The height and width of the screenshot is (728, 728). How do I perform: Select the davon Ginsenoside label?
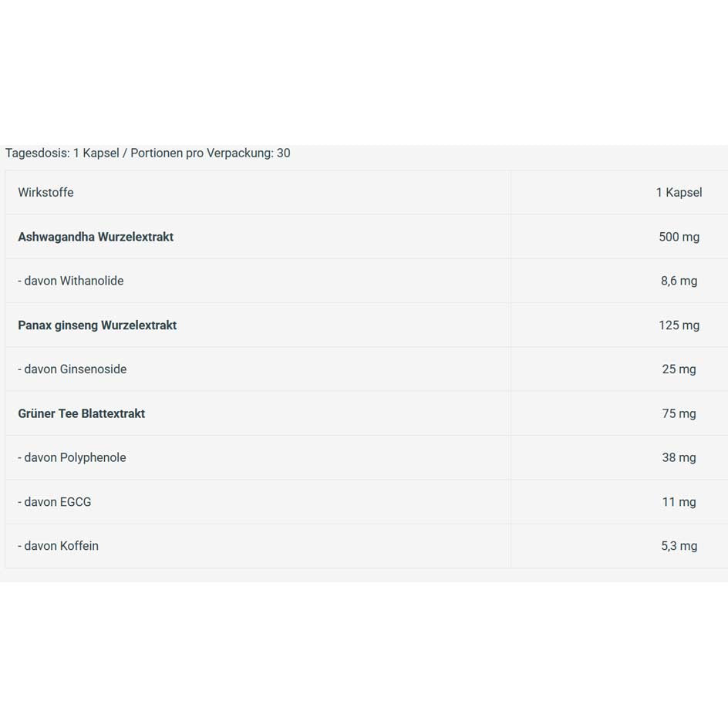[72, 369]
